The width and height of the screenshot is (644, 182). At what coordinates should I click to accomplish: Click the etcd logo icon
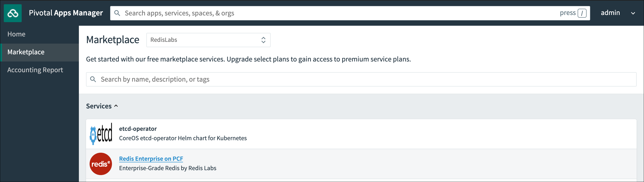pos(101,134)
